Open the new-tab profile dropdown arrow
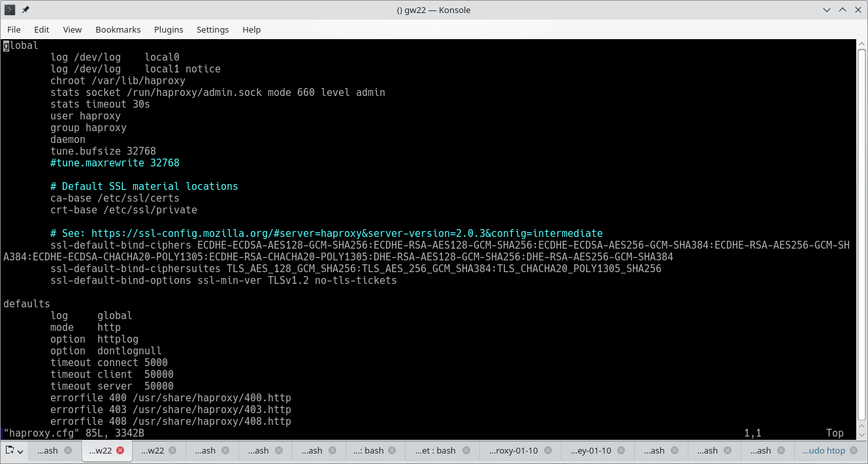 click(20, 451)
